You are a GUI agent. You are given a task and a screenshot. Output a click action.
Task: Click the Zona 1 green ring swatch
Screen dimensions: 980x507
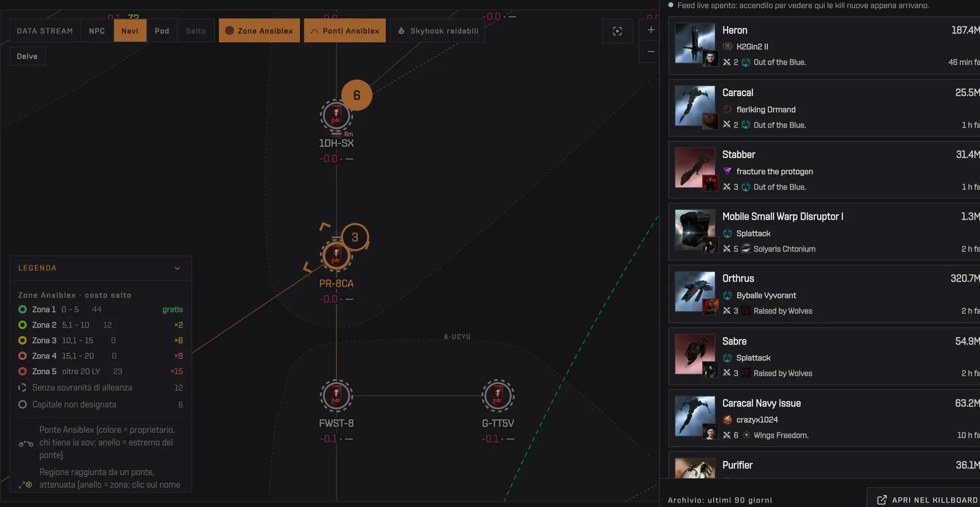pyautogui.click(x=23, y=309)
